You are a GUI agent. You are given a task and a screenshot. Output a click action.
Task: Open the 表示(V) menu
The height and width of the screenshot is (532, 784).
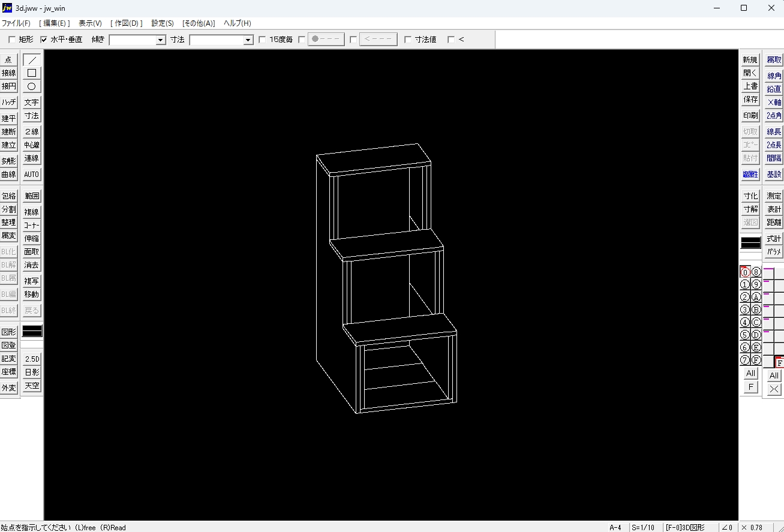(x=91, y=23)
